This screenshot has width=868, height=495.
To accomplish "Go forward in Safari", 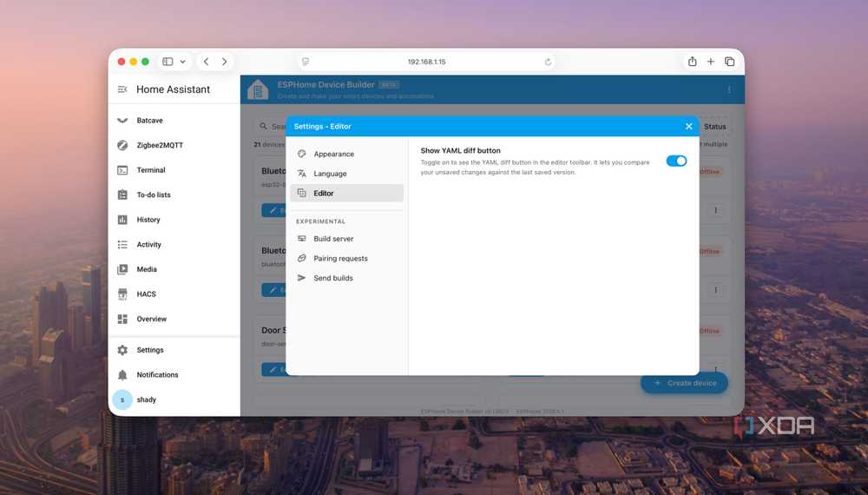I will click(224, 62).
